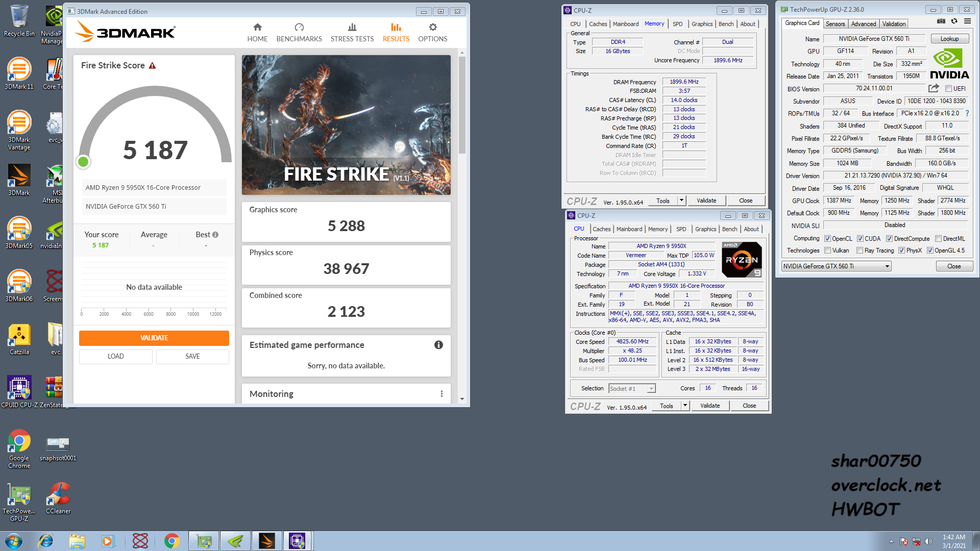Toggle the Ray Tracing checkbox
Image resolution: width=980 pixels, height=551 pixels.
(x=860, y=251)
